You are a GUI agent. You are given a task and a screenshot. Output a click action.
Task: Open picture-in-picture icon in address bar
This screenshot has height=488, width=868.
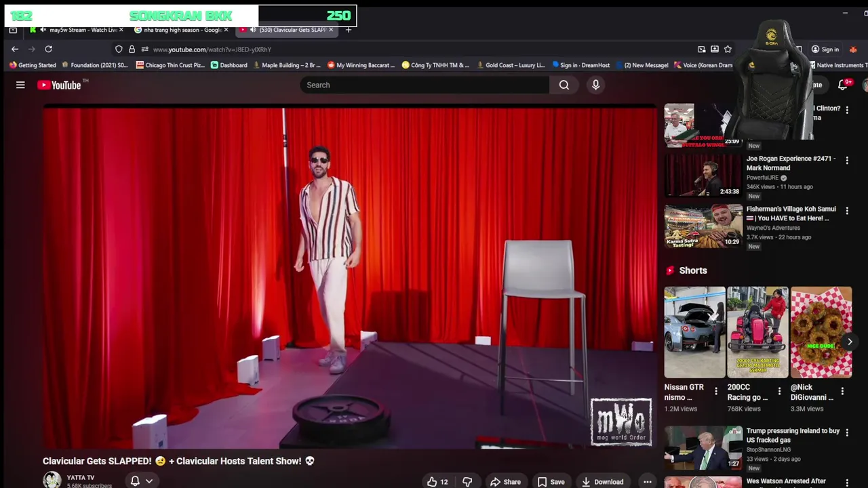701,49
